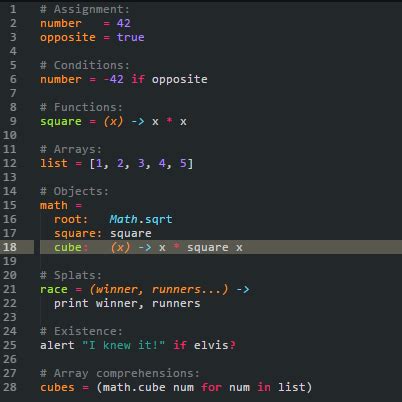Click the '# Arrays:' comment
The height and width of the screenshot is (402, 402).
coord(71,149)
